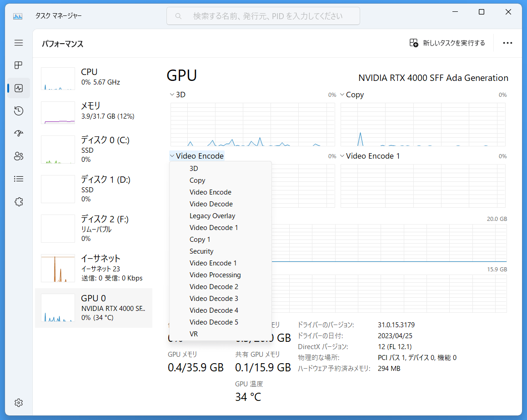Click the Task Manager app icon

17,16
